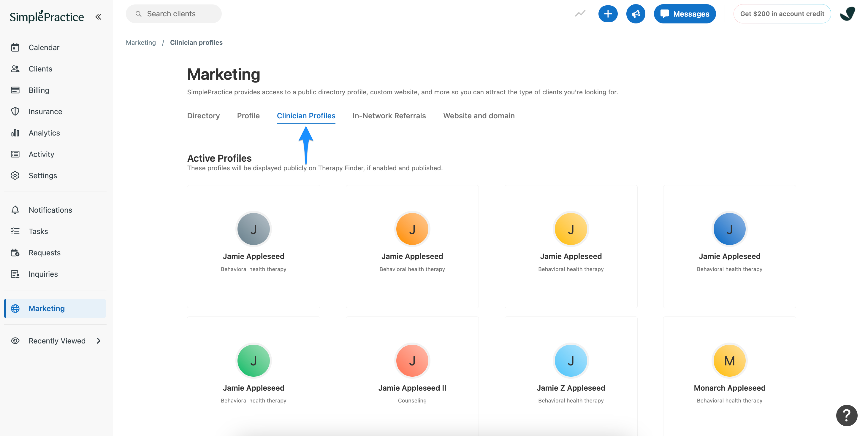Click the Clinician profiles breadcrumb
This screenshot has height=436, width=868.
196,42
